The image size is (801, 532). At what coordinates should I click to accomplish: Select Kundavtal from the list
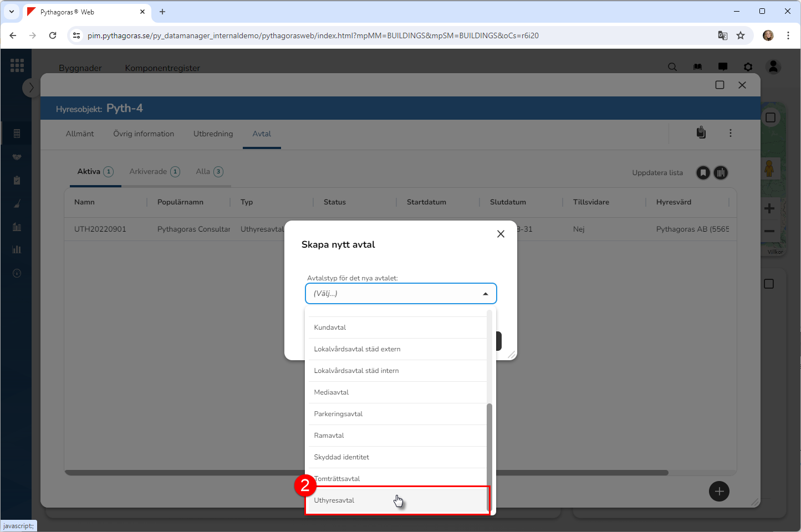coord(330,328)
